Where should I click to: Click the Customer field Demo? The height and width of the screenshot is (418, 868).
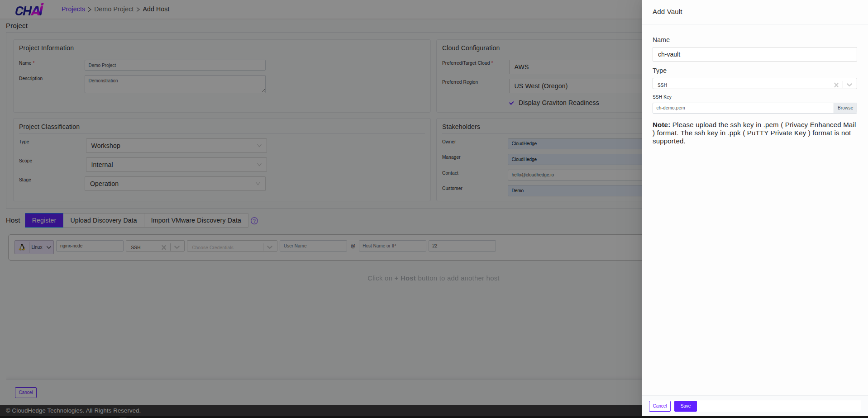pos(574,190)
